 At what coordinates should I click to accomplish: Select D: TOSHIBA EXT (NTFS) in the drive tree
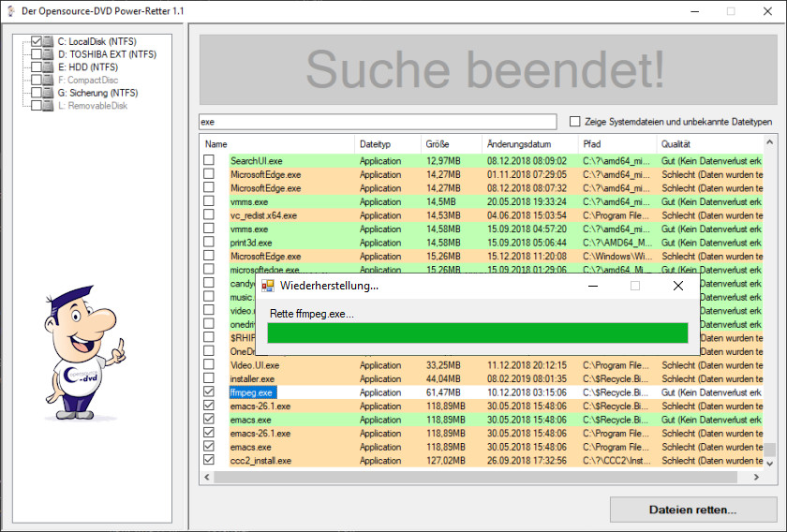[x=107, y=54]
